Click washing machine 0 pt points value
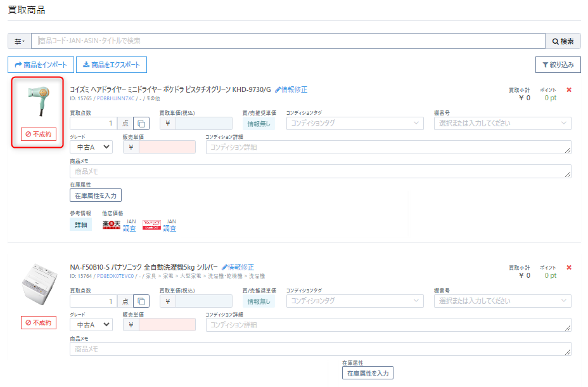The image size is (588, 387). pos(551,275)
